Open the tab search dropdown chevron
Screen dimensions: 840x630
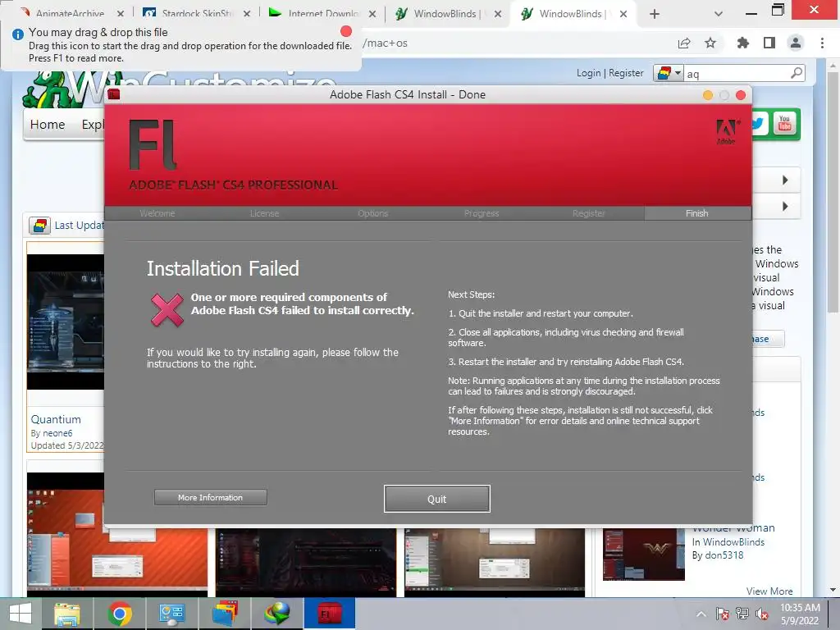coord(719,14)
